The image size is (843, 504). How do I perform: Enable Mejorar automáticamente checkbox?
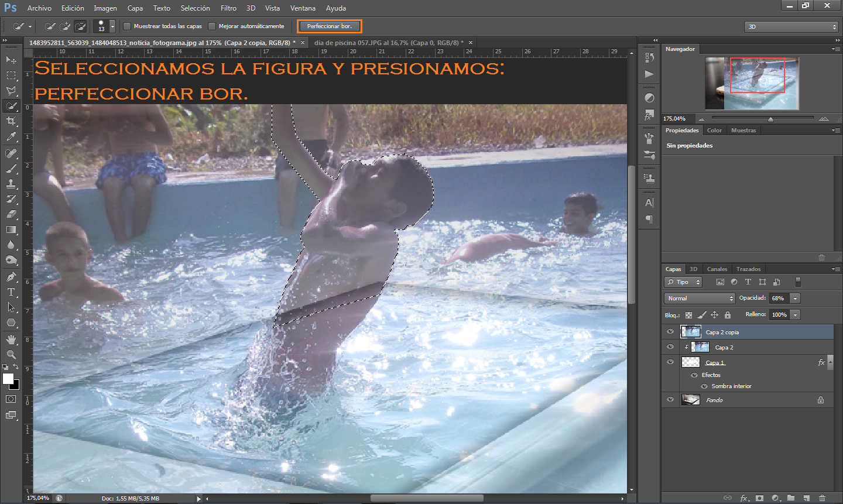[212, 26]
